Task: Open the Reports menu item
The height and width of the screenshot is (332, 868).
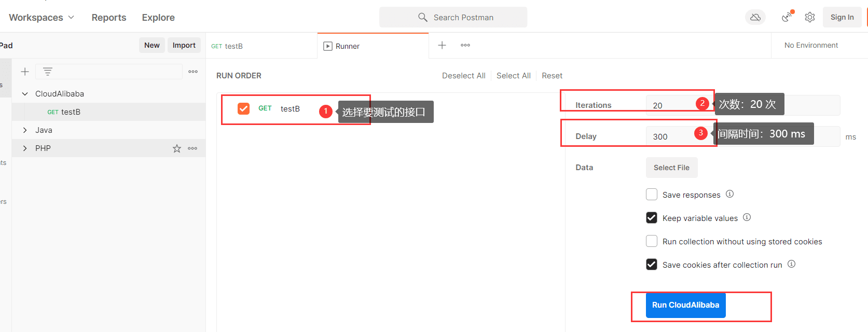Action: point(109,17)
